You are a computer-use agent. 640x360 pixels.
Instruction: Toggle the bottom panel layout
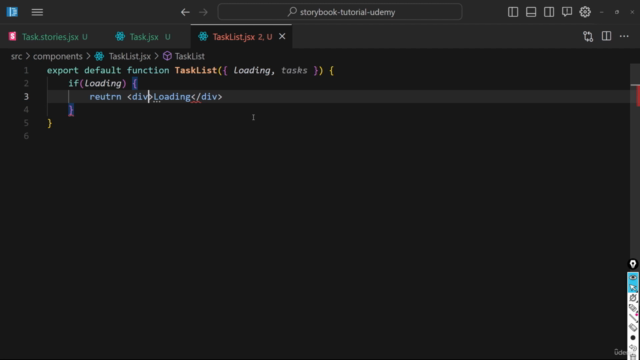pos(531,12)
